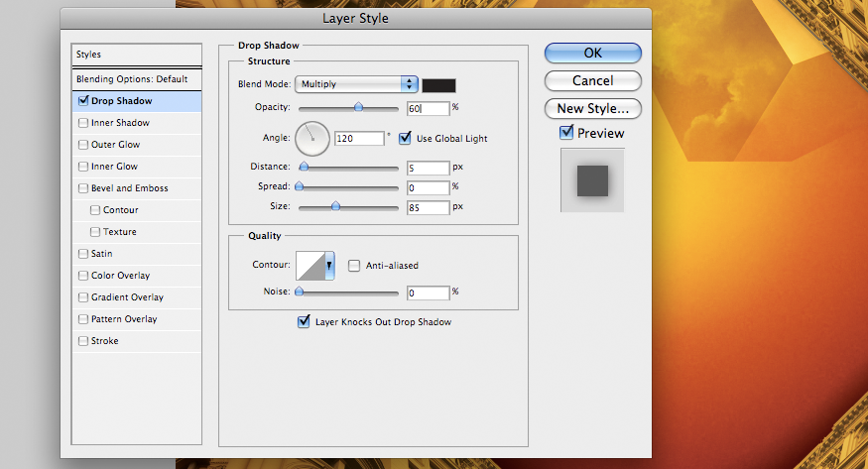Image resolution: width=868 pixels, height=469 pixels.
Task: Open the Blend Mode Multiply dropdown
Action: (x=356, y=84)
